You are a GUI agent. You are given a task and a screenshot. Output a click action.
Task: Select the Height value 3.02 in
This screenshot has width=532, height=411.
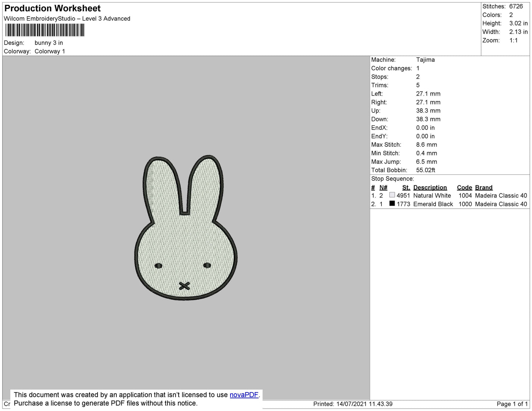point(518,24)
